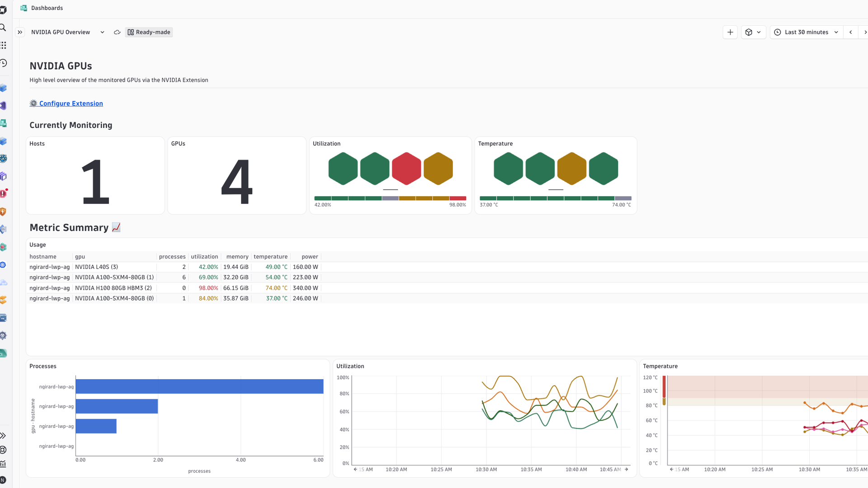Click the 98.00% utilization value

tap(208, 288)
